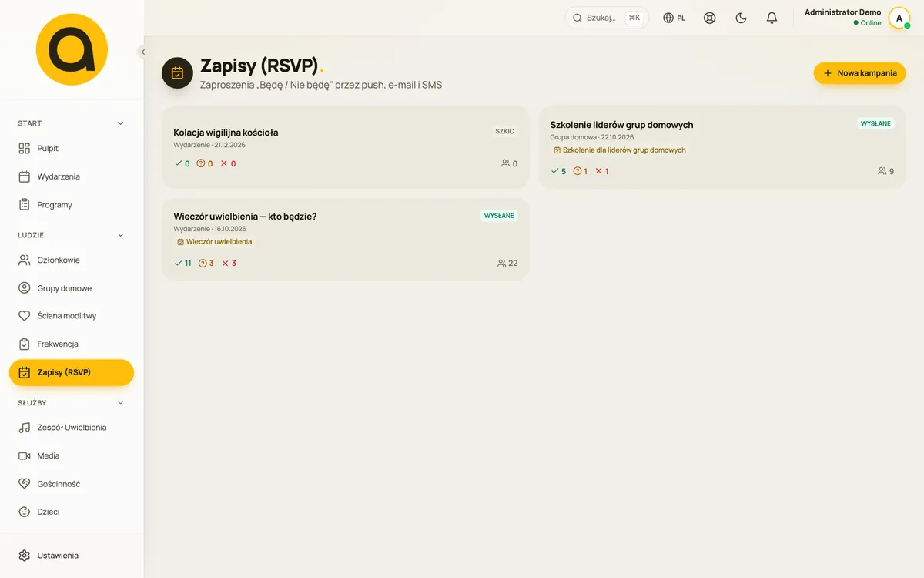
Task: Click maybe count 1 on Szkolenie card
Action: click(581, 171)
